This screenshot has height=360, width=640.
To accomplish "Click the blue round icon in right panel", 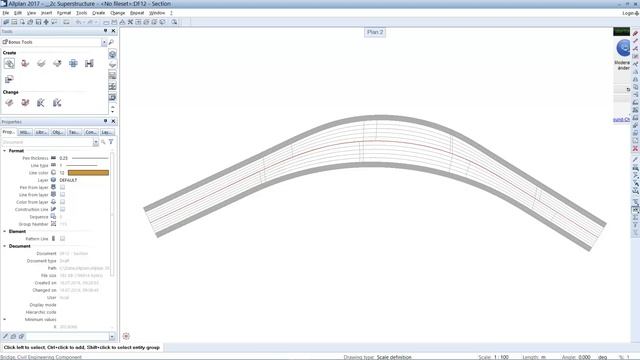I will (x=623, y=48).
